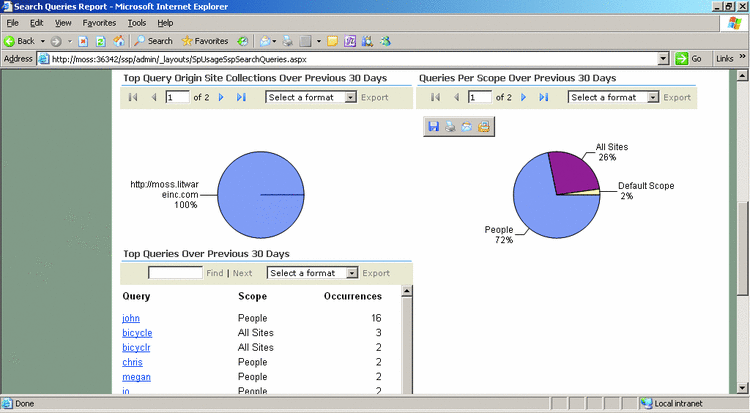
Task: Open the Help menu
Action: pyautogui.click(x=165, y=23)
